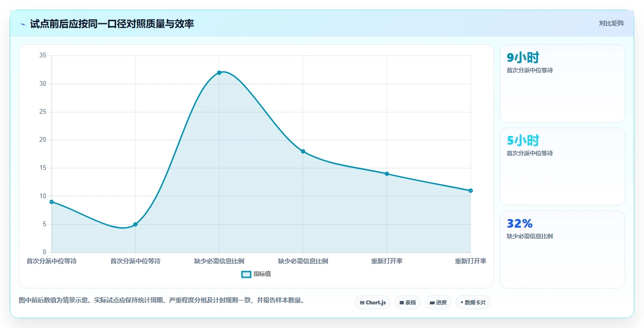Image resolution: width=644 pixels, height=328 pixels.
Task: Click the 32% value in the third card
Action: (x=520, y=224)
